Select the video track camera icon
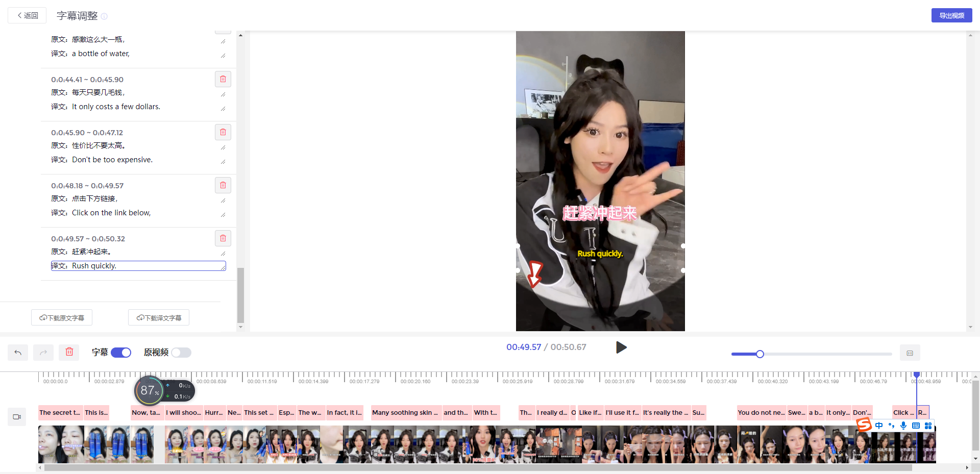 pyautogui.click(x=17, y=417)
